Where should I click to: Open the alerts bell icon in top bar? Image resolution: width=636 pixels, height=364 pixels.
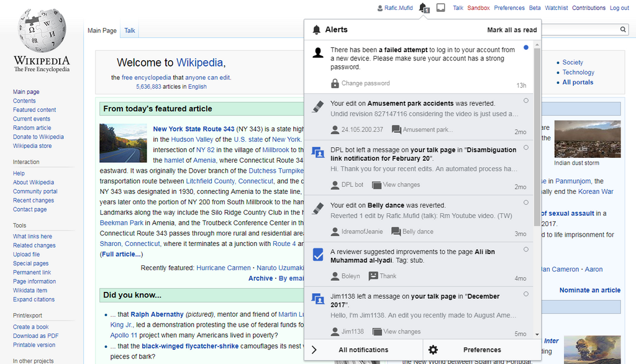point(424,7)
